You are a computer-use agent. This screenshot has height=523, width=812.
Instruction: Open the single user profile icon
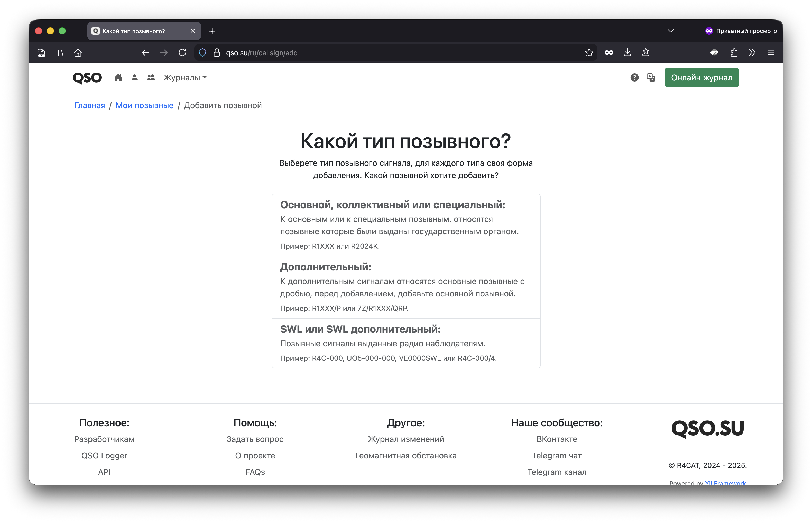[134, 78]
